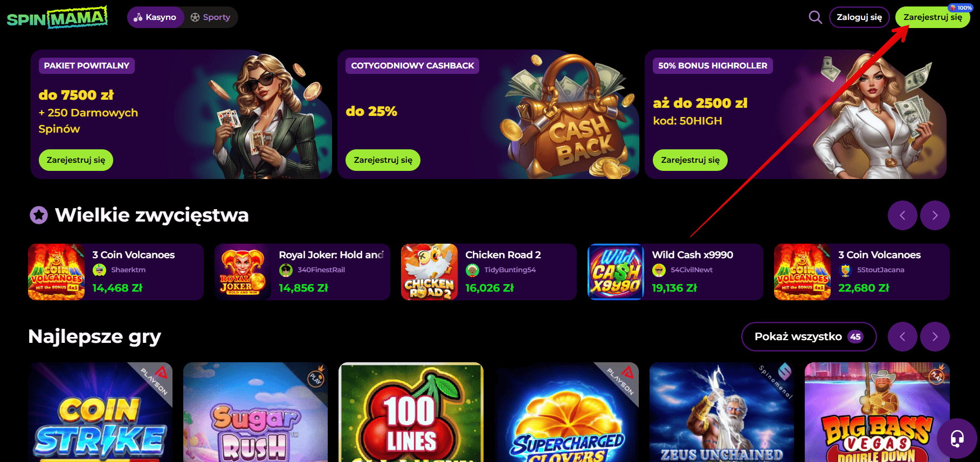Image resolution: width=980 pixels, height=462 pixels.
Task: Select the Chicken Road 2 game icon
Action: click(x=429, y=272)
